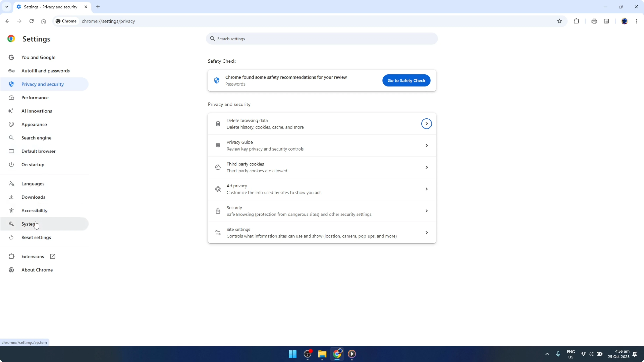This screenshot has height=362, width=644.
Task: Reload the page with the refresh icon
Action: coord(31,21)
